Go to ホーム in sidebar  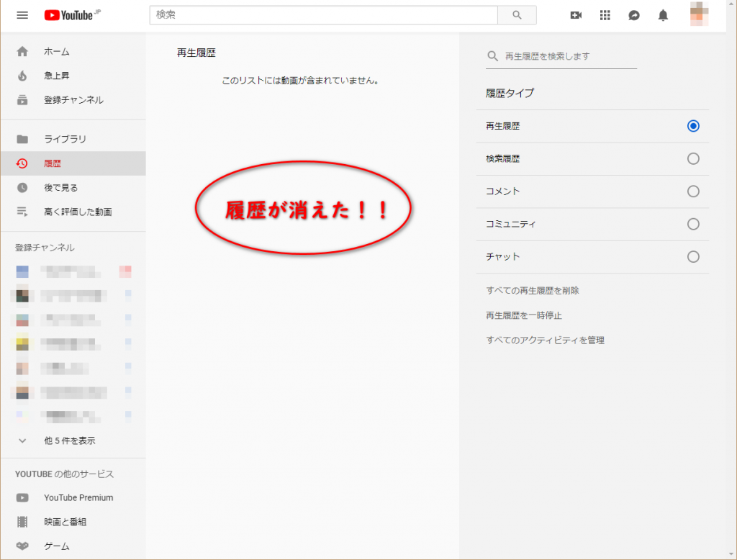tap(56, 51)
